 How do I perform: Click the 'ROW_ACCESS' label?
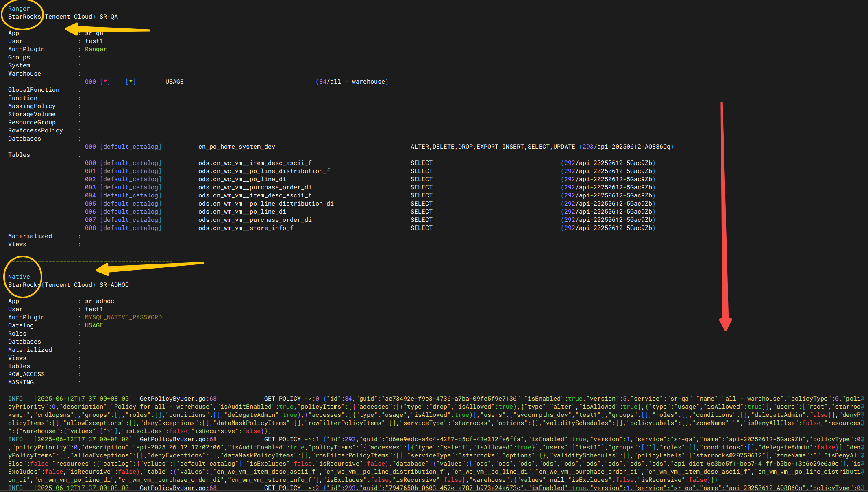tap(26, 374)
